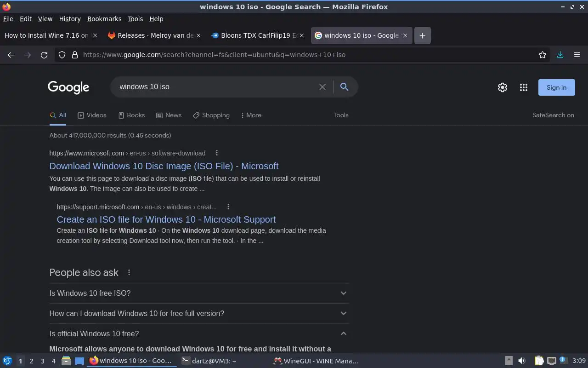Switch to virtual desktop 3
The height and width of the screenshot is (368, 588).
(42, 361)
